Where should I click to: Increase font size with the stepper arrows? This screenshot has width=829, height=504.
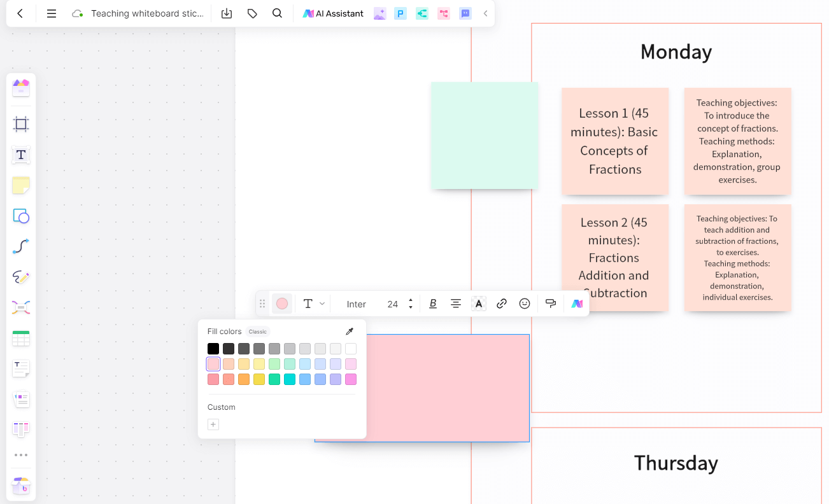pos(411,300)
